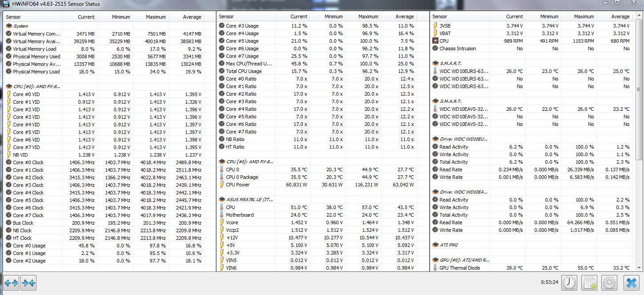Viewport: 644px width, 295px height.
Task: Click the icon beside Total CPU Usage
Action: pyautogui.click(x=222, y=71)
